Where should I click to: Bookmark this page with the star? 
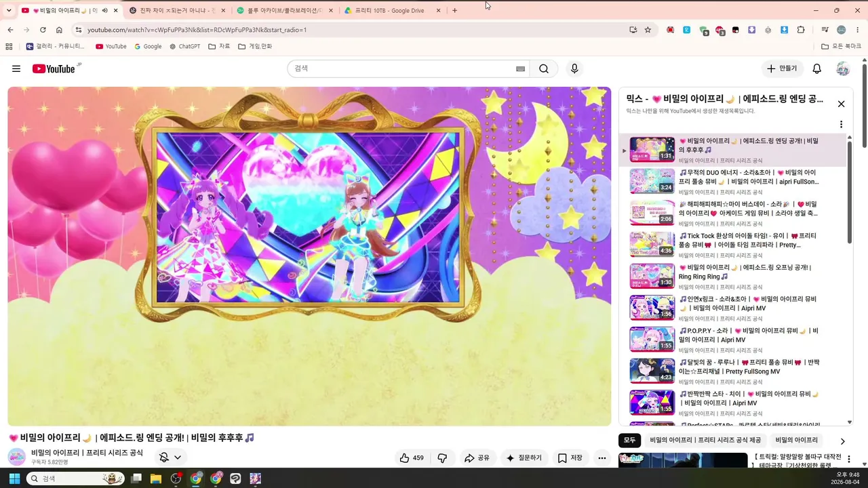coord(648,30)
